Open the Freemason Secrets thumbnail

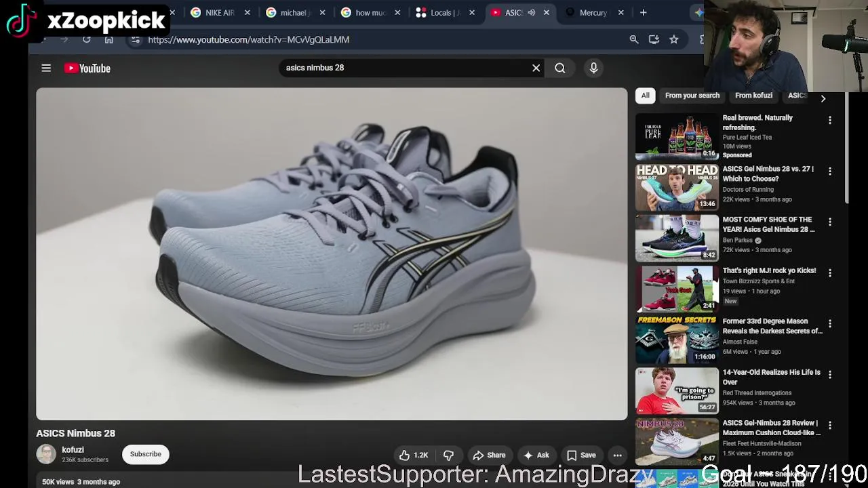677,340
